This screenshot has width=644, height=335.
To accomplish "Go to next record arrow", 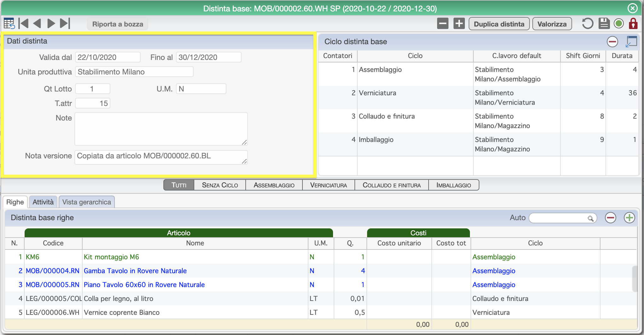I will click(x=51, y=24).
